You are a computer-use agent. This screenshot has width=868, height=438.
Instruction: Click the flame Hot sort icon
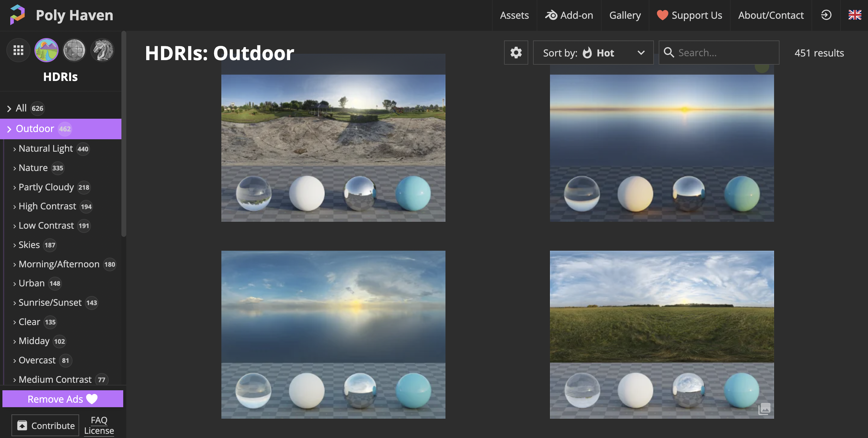(587, 53)
